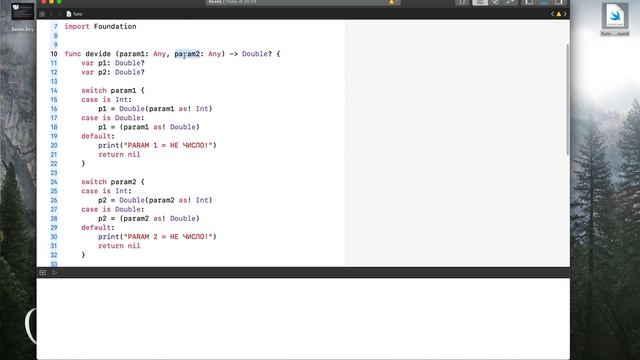The height and width of the screenshot is (360, 640).
Task: Switch to the standard editor mode
Action: pyautogui.click(x=480, y=2)
